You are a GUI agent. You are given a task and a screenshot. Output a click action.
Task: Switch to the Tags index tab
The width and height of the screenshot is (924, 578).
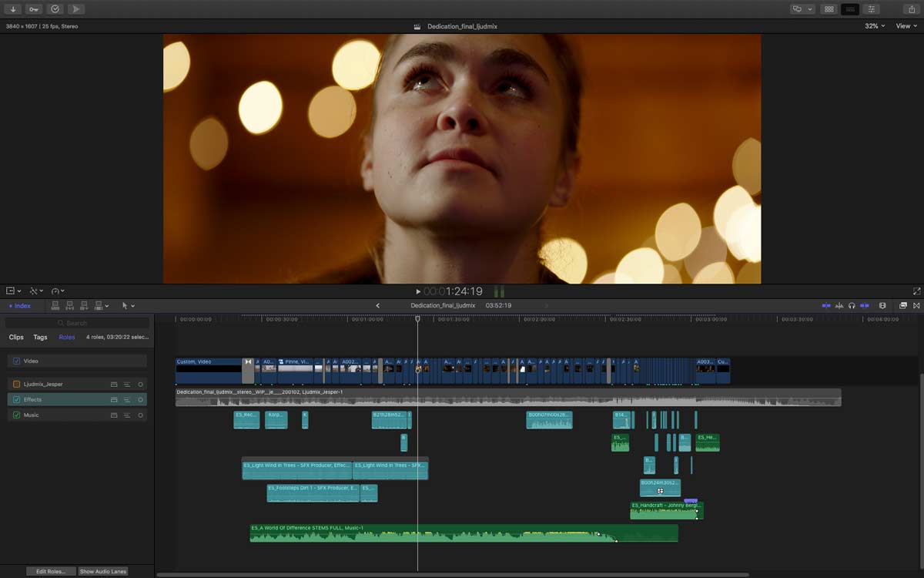tap(40, 338)
